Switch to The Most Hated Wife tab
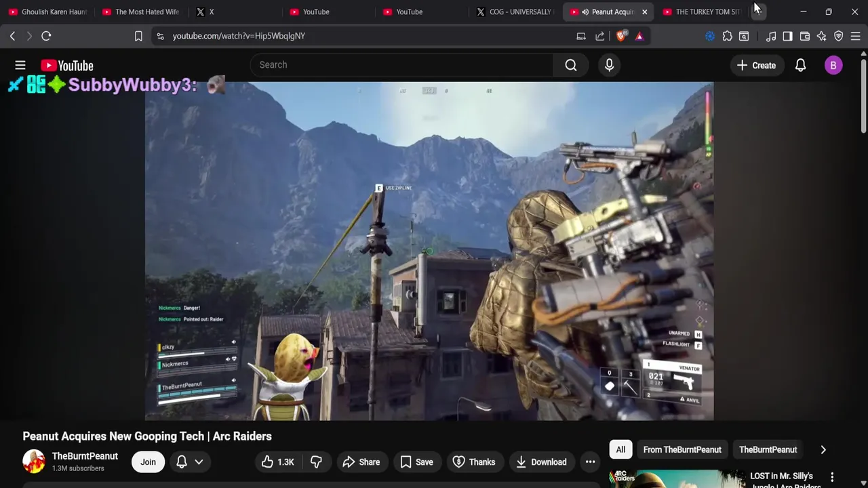 pos(141,12)
